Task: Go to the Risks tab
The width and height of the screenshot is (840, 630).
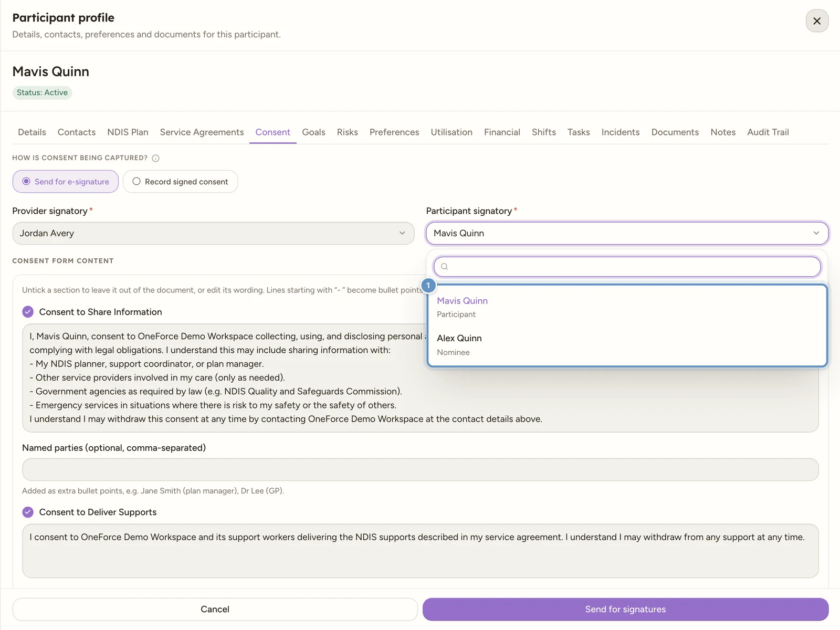Action: 348,132
